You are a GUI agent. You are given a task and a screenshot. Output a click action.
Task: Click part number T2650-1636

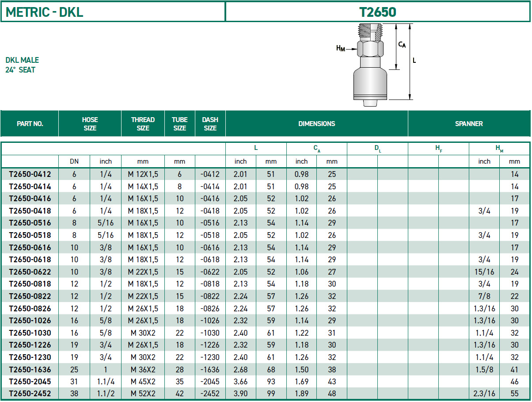pyautogui.click(x=30, y=369)
